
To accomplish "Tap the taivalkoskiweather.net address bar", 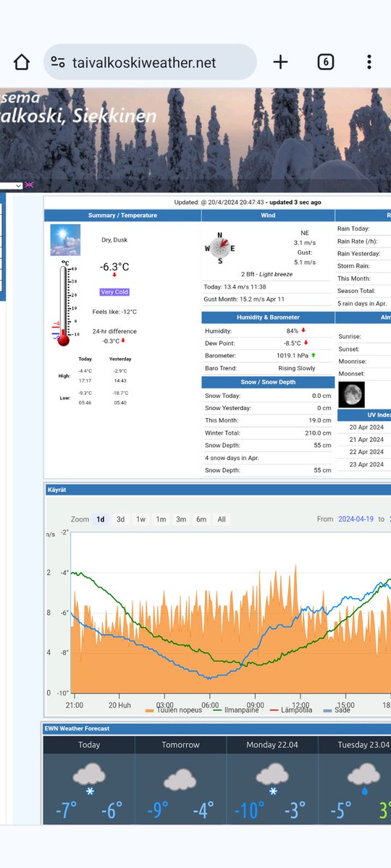I will tap(150, 63).
